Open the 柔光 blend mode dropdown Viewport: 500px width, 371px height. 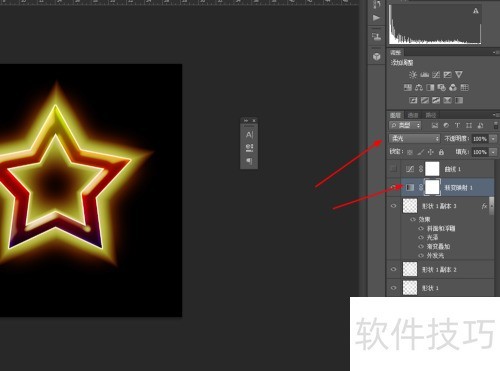click(x=414, y=138)
